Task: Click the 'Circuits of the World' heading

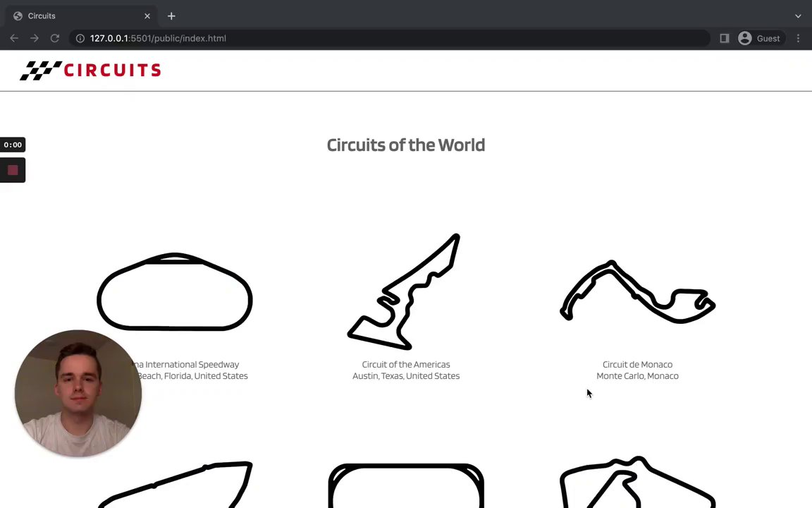Action: (x=406, y=145)
